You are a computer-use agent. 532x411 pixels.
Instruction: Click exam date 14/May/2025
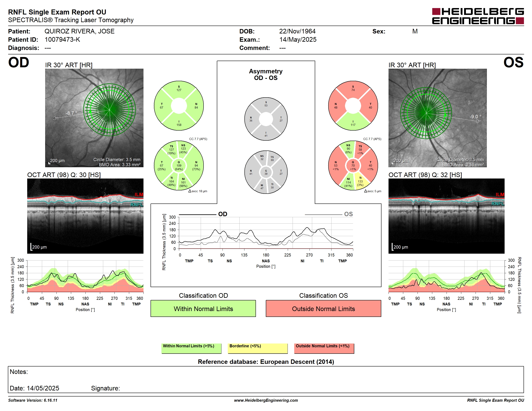pos(298,39)
